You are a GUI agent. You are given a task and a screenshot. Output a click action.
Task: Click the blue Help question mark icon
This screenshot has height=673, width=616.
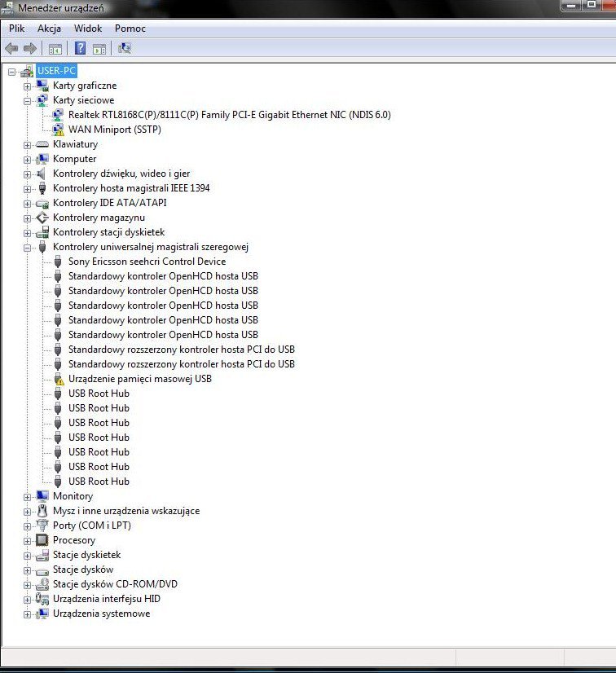click(80, 48)
